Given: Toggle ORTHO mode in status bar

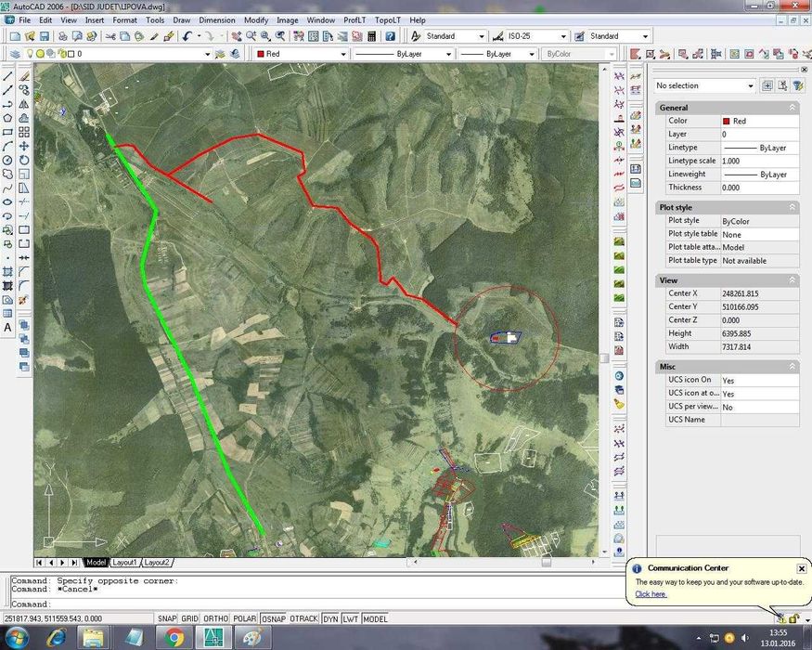Looking at the screenshot, I should coord(216,618).
